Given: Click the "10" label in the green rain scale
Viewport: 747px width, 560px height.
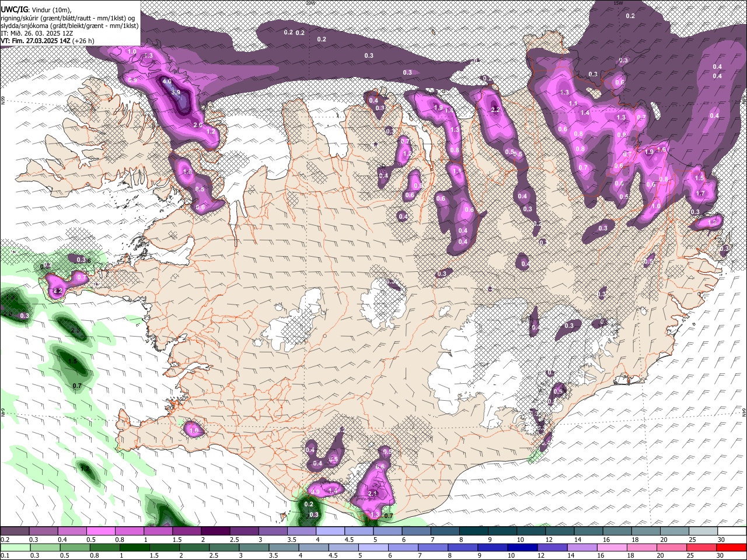Looking at the screenshot, I should pyautogui.click(x=511, y=555).
